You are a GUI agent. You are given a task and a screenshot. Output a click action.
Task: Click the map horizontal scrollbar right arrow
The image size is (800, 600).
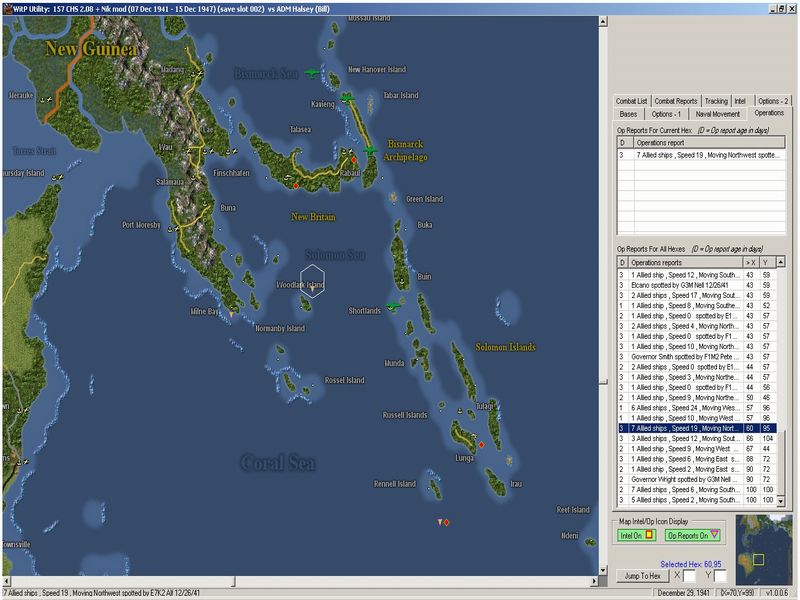(594, 581)
